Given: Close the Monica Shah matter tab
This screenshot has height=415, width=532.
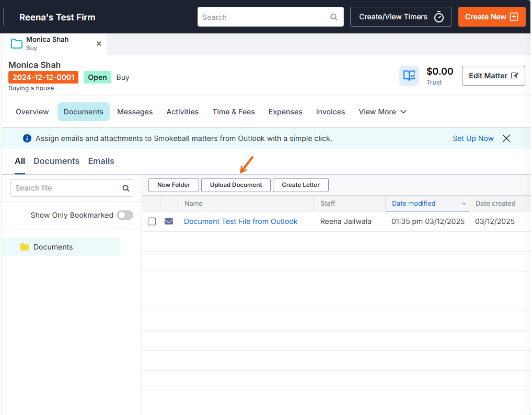Looking at the screenshot, I should [99, 44].
